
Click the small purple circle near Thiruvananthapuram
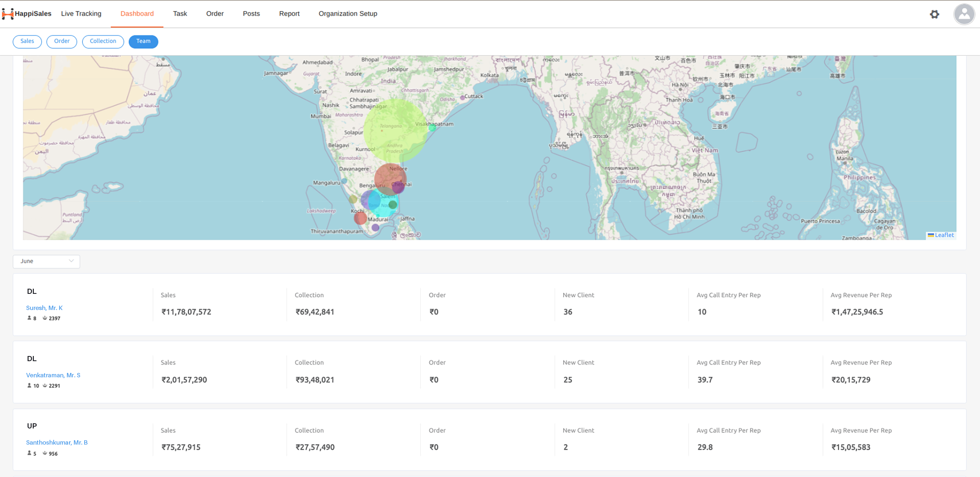[x=375, y=228]
